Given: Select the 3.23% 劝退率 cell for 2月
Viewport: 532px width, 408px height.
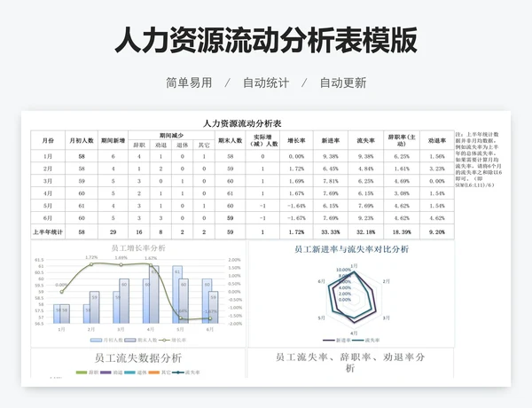Looking at the screenshot, I should pyautogui.click(x=437, y=169).
